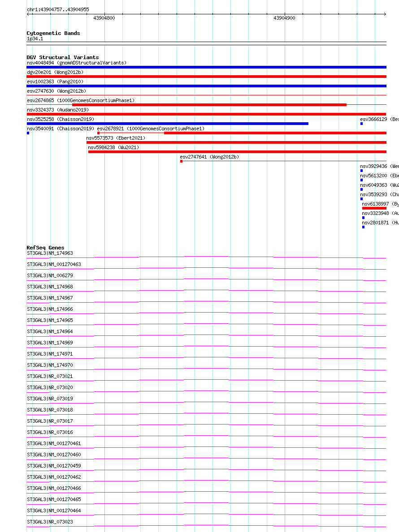Select the DGV Structural Variants track title
This screenshot has height=532, width=399.
[63, 57]
